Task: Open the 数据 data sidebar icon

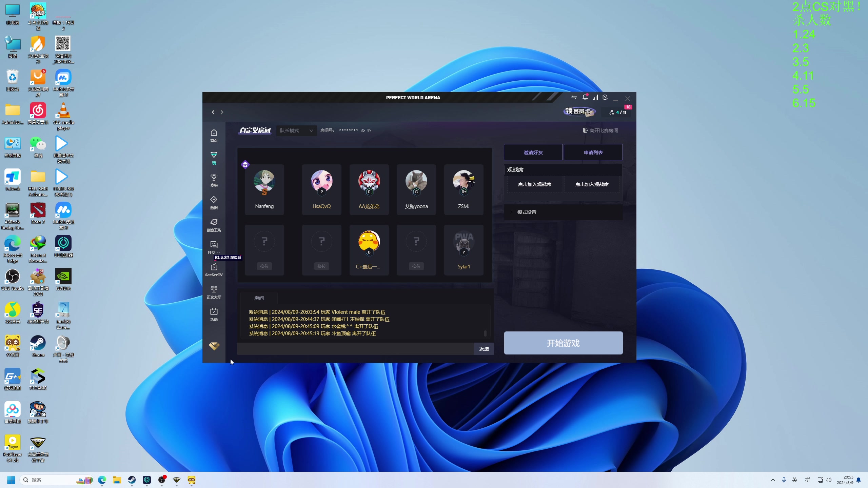Action: pos(214,203)
